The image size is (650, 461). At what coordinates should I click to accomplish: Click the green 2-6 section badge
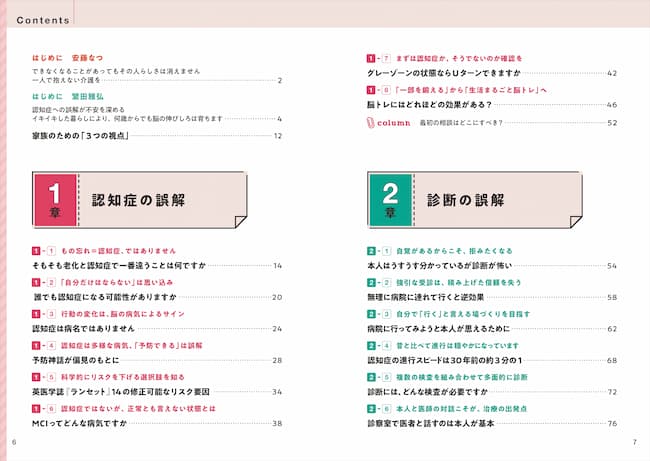(x=380, y=406)
